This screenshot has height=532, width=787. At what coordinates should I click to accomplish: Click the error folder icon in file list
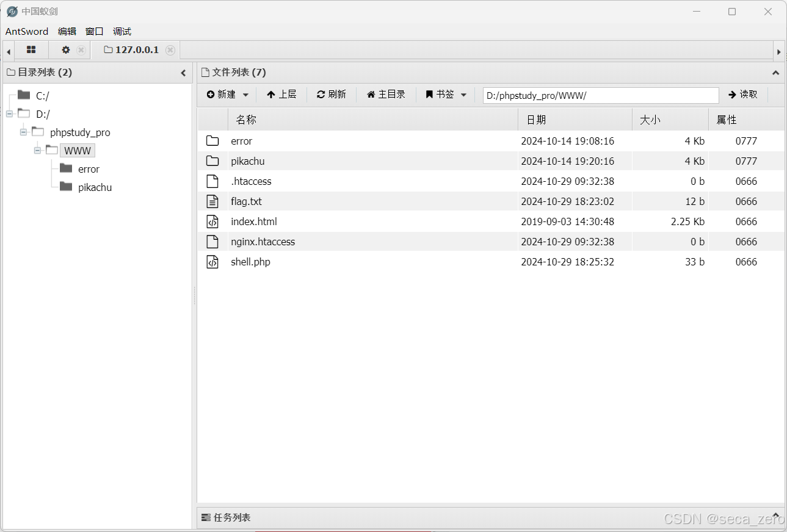[x=212, y=141]
